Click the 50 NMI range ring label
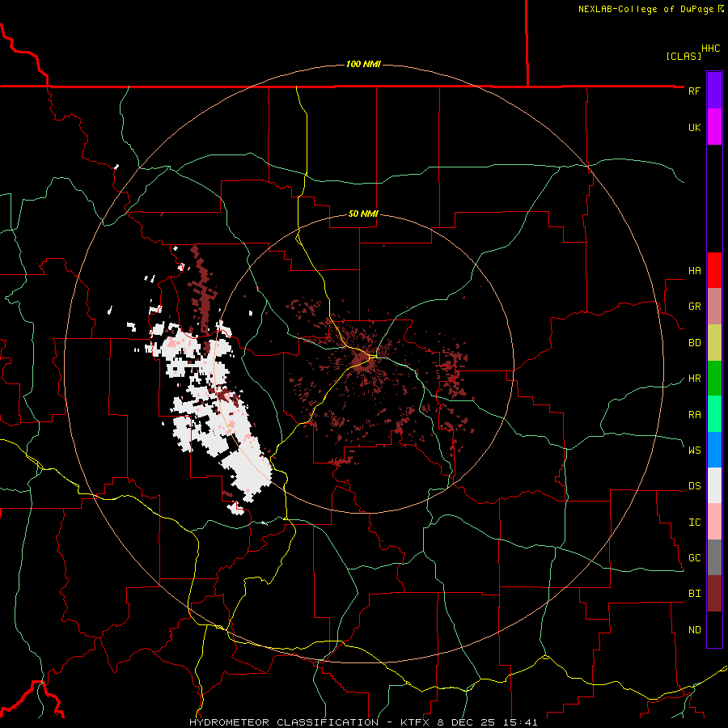Image resolution: width=728 pixels, height=728 pixels. 363,214
